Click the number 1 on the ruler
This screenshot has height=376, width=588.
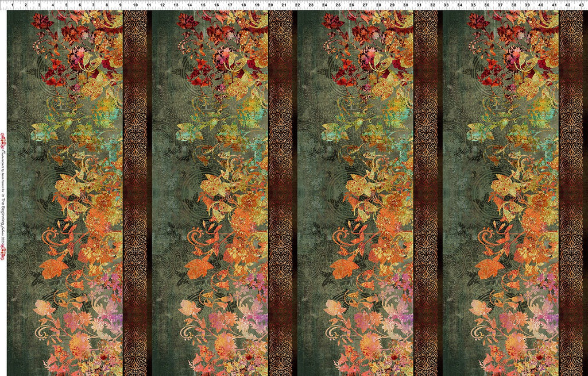point(12,5)
